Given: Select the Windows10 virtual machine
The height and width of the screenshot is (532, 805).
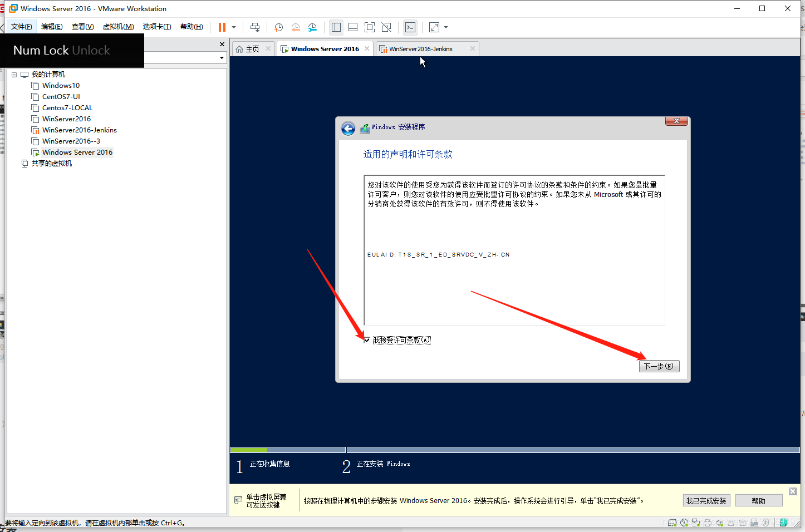Looking at the screenshot, I should pos(61,86).
